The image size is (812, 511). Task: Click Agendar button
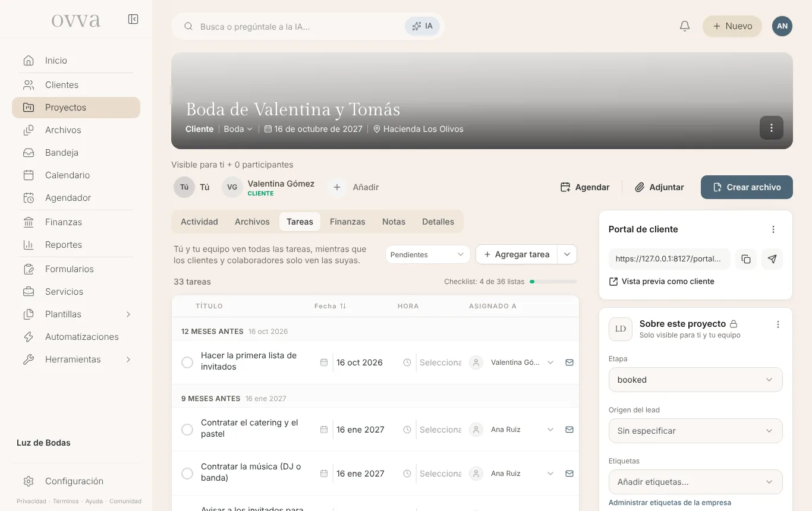[x=585, y=187]
